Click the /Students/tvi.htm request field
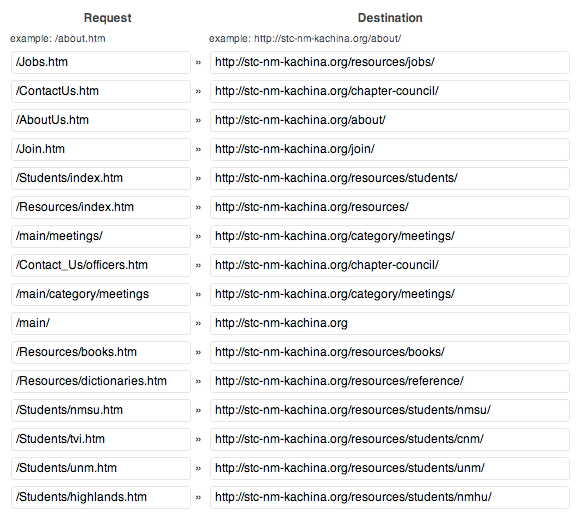 (101, 439)
